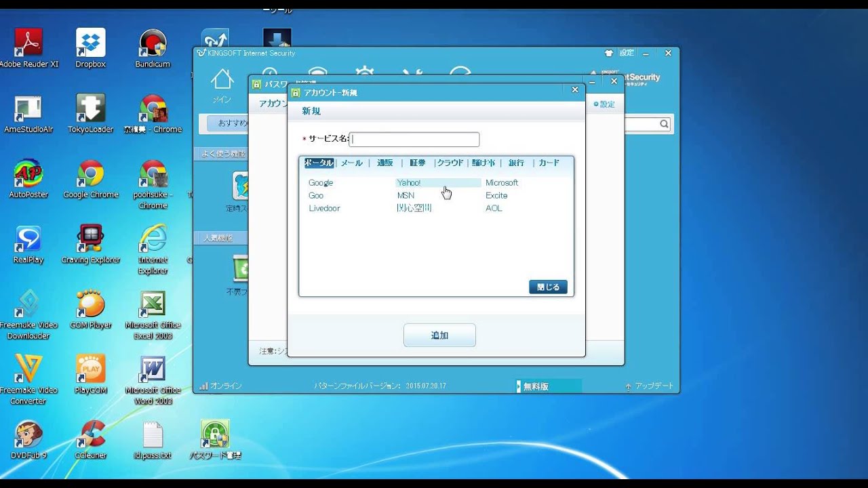Open poohsuke - Chrome shortcut
868x488 pixels.
(x=153, y=183)
